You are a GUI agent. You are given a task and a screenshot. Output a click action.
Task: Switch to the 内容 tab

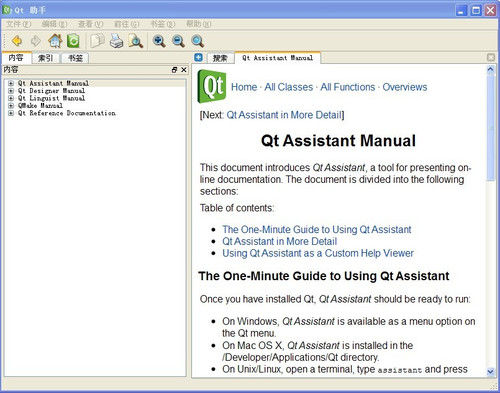pyautogui.click(x=16, y=58)
